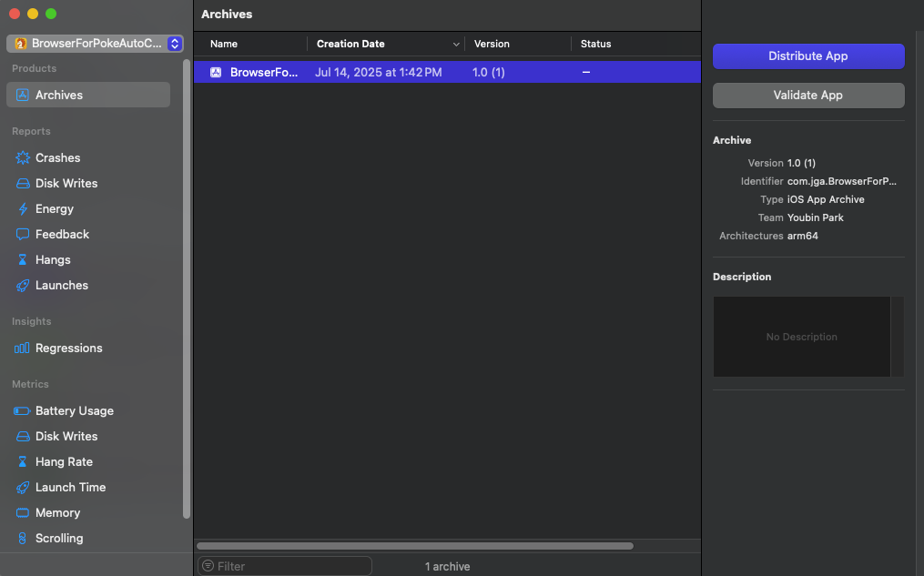Sort by Version column header
Viewport: 924px width, 576px height.
click(x=492, y=45)
